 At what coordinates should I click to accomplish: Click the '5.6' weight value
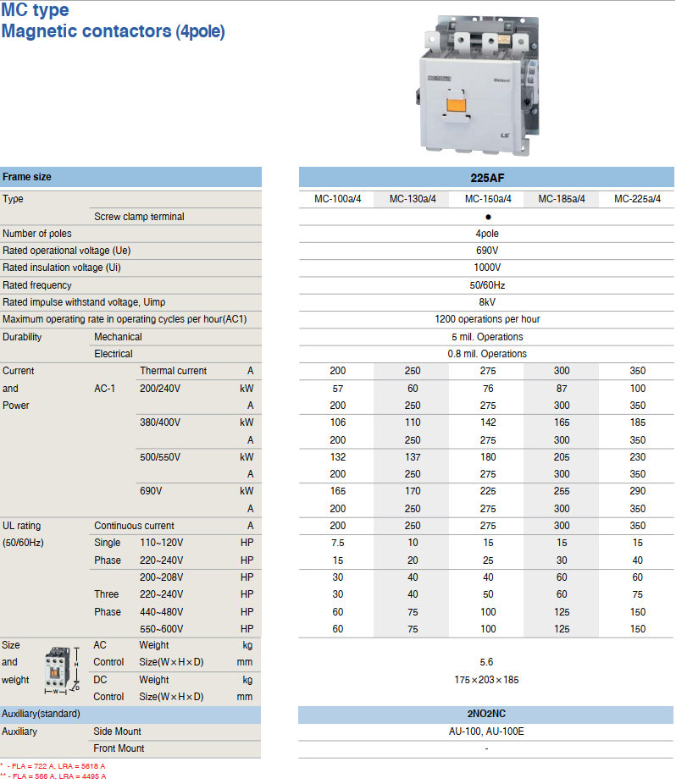click(x=486, y=662)
